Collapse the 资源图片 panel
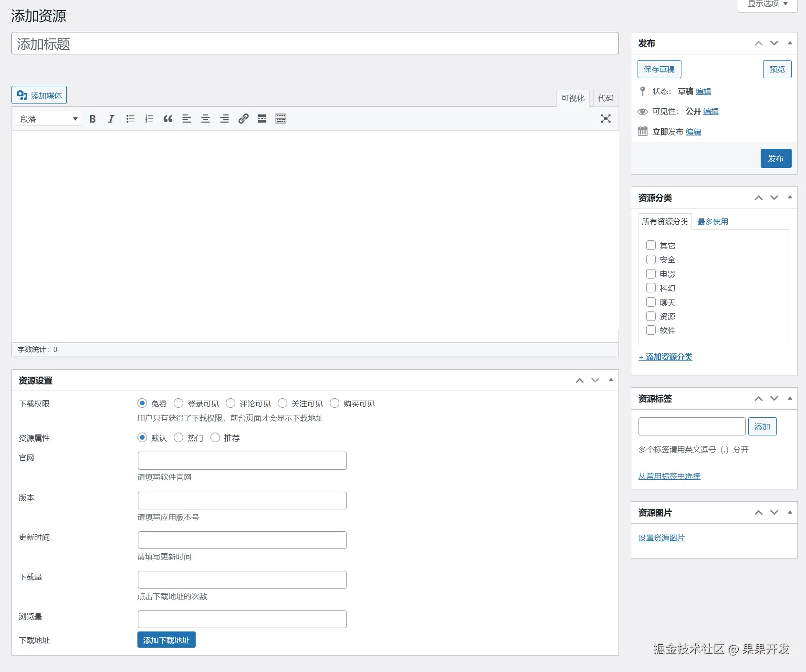Screen dimensions: 806x672 [x=790, y=512]
